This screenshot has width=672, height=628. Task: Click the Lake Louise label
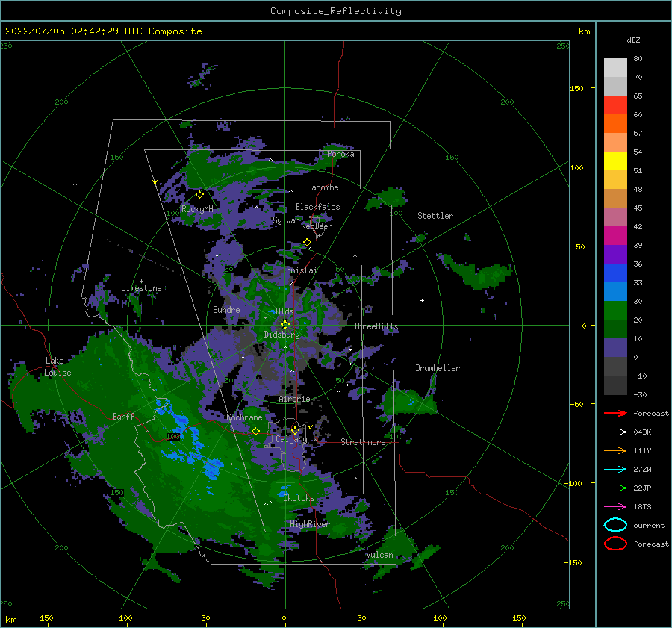point(57,367)
